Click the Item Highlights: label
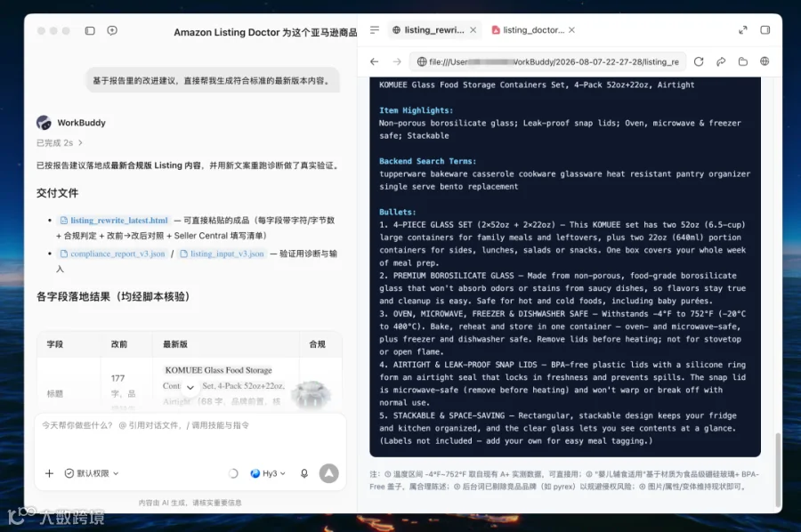This screenshot has height=532, width=801. (416, 110)
